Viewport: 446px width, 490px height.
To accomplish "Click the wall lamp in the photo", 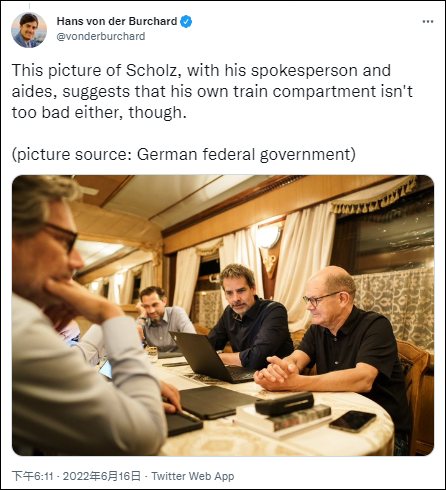I will click(x=269, y=236).
